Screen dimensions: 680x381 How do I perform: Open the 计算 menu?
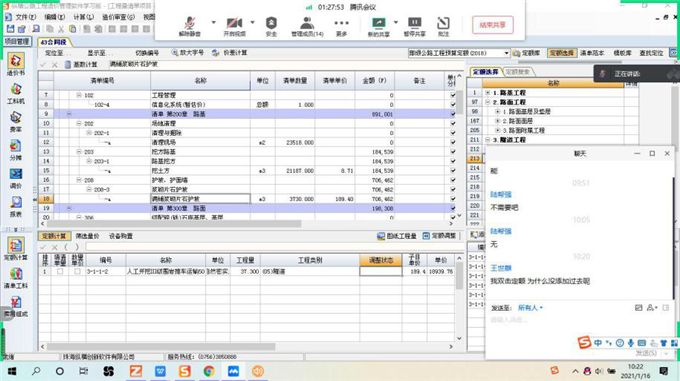click(84, 17)
